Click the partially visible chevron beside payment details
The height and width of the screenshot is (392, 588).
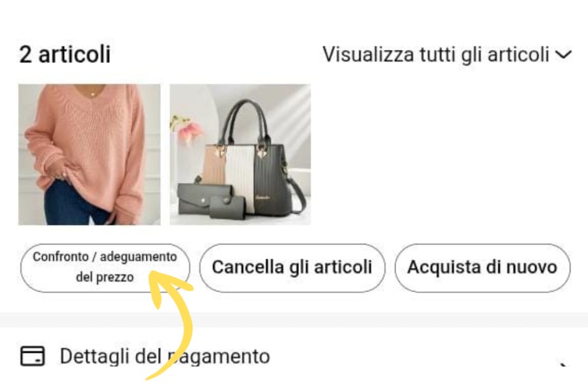click(562, 364)
